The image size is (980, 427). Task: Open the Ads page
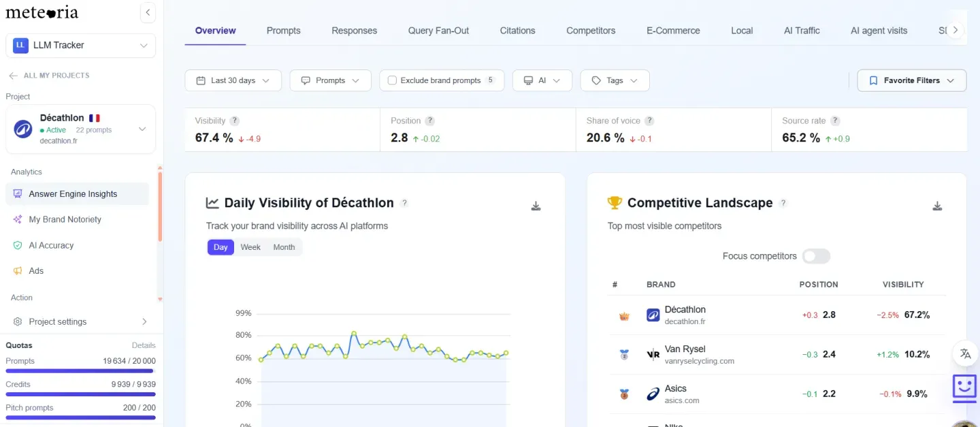click(77, 271)
